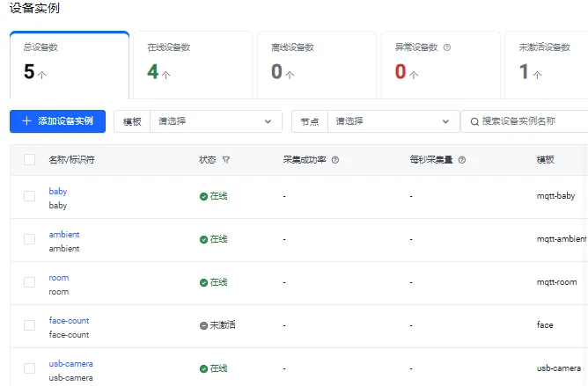The width and height of the screenshot is (588, 386).
Task: Click the 状态 column header
Action: coord(208,160)
